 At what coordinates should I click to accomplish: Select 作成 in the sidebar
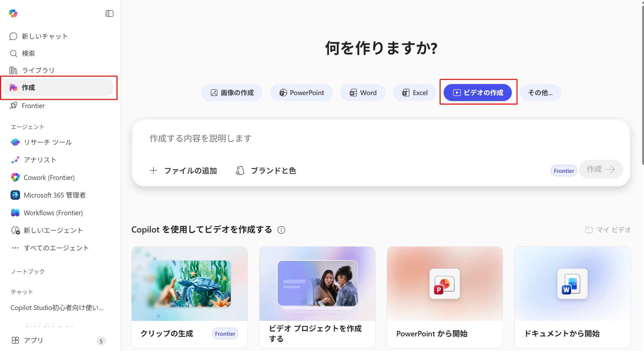58,88
